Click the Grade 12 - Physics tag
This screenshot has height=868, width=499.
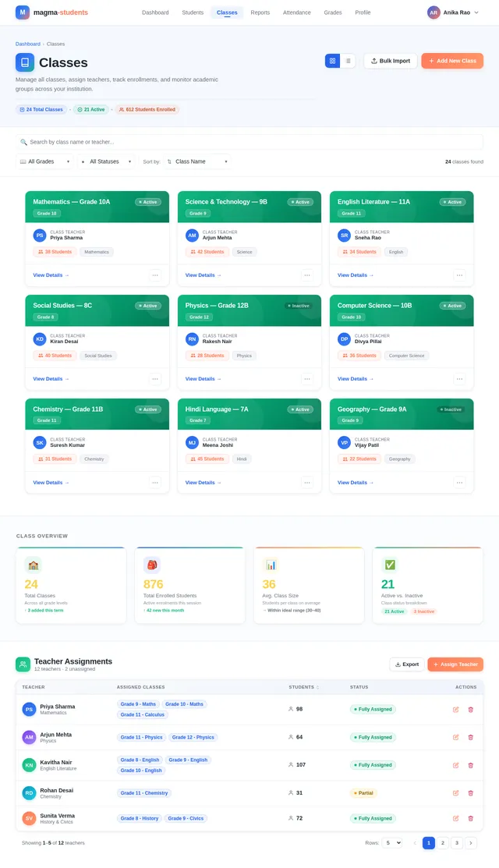193,737
